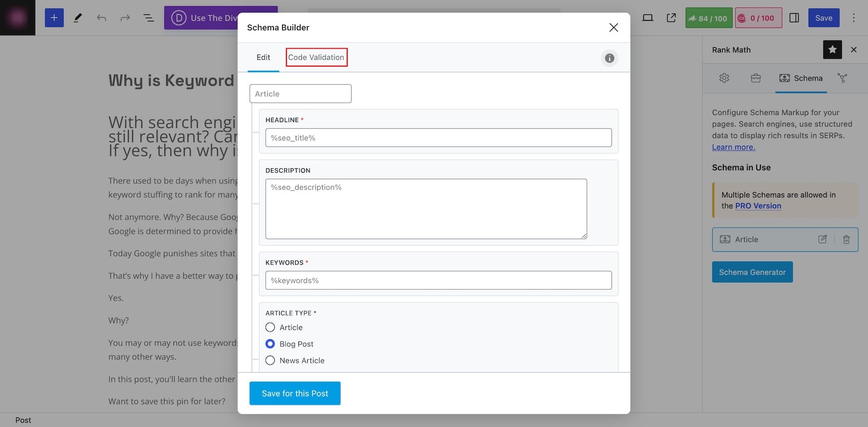Click the Want to save this pin paragraph
Screen dimensions: 868x427
click(167, 401)
